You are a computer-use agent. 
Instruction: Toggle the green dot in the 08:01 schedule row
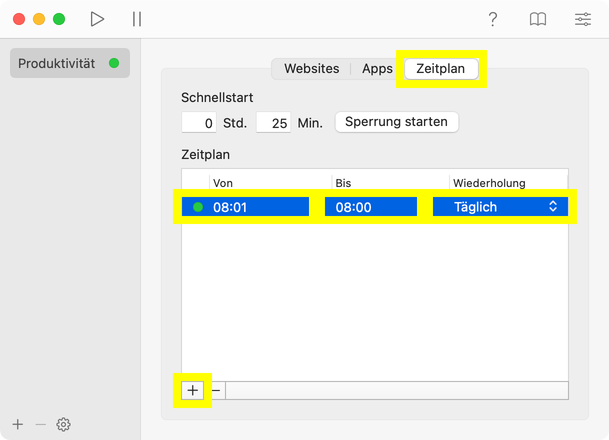pyautogui.click(x=198, y=207)
